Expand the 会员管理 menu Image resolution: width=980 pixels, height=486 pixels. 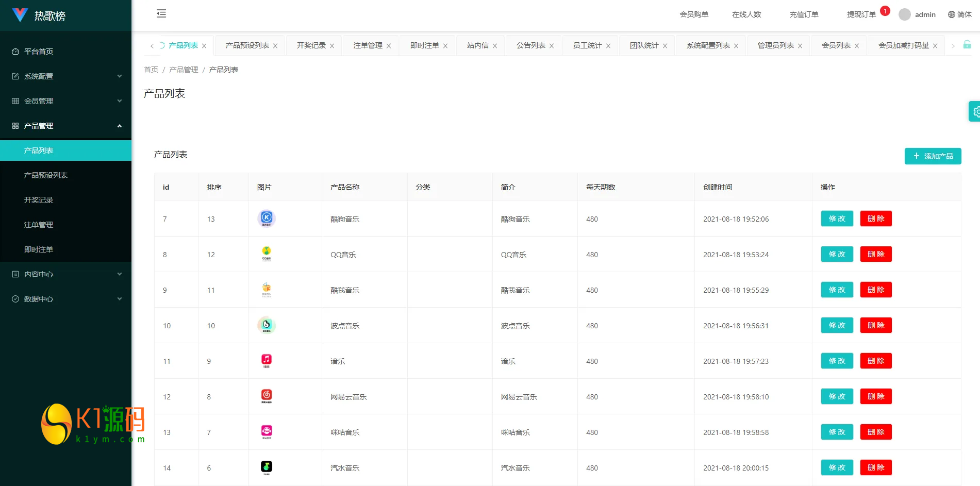click(x=65, y=101)
